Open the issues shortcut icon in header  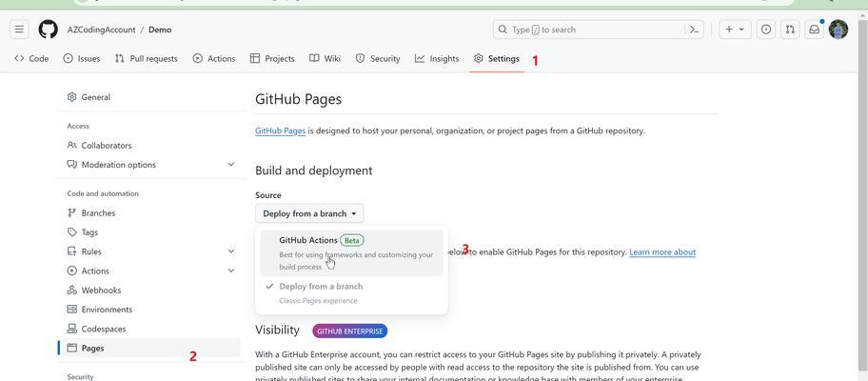point(766,30)
